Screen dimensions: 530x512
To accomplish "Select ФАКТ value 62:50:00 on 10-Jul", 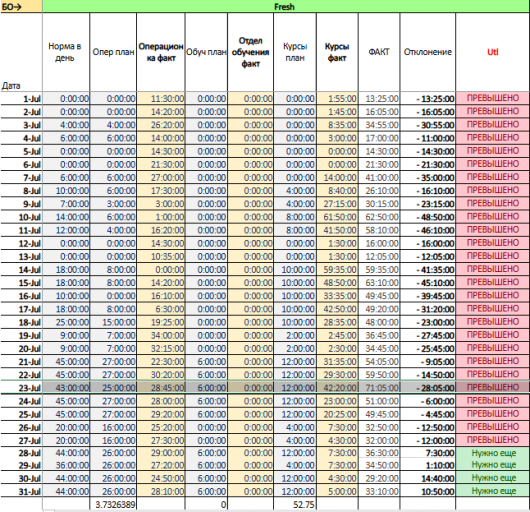I will point(379,217).
